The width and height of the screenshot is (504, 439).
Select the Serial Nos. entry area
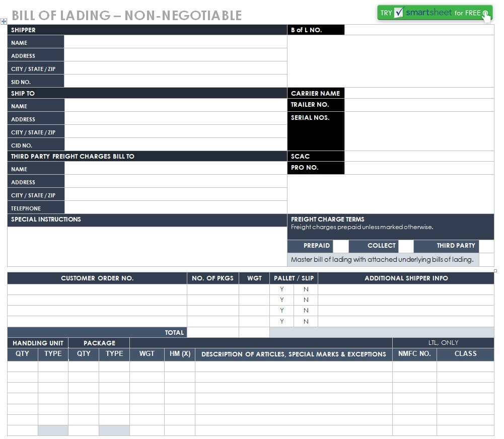pyautogui.click(x=419, y=131)
